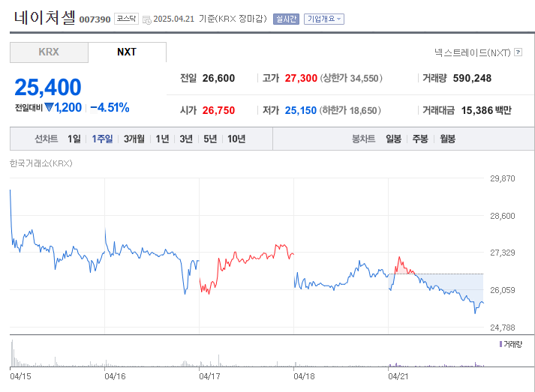The image size is (535, 392).
Task: Click the 거래대금 value 15,386 백만
Action: [486, 110]
